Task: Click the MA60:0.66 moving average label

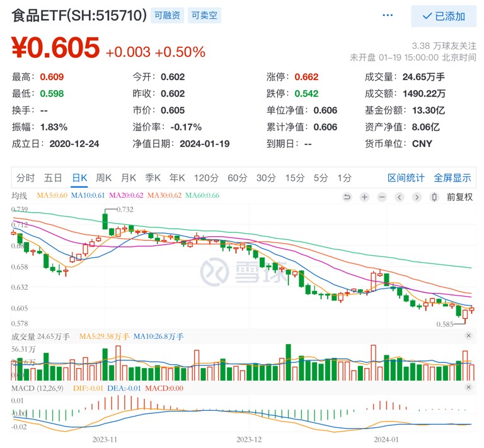Action: coord(202,195)
